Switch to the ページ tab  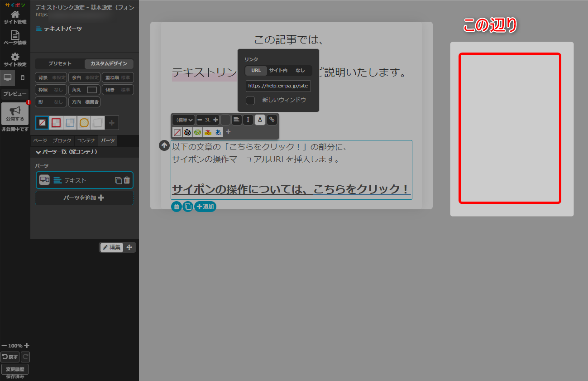40,141
